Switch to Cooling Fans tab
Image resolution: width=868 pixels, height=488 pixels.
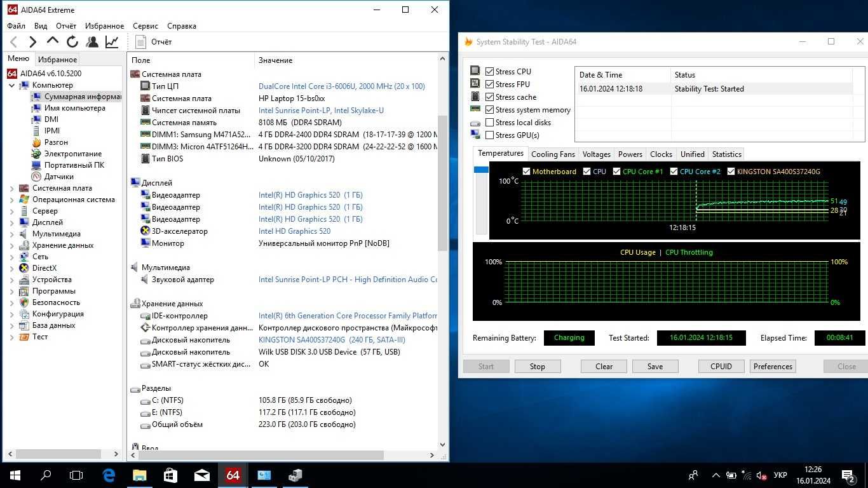click(553, 154)
